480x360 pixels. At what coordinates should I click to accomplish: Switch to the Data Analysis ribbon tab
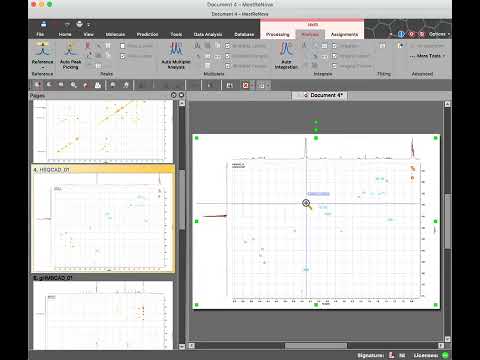208,34
